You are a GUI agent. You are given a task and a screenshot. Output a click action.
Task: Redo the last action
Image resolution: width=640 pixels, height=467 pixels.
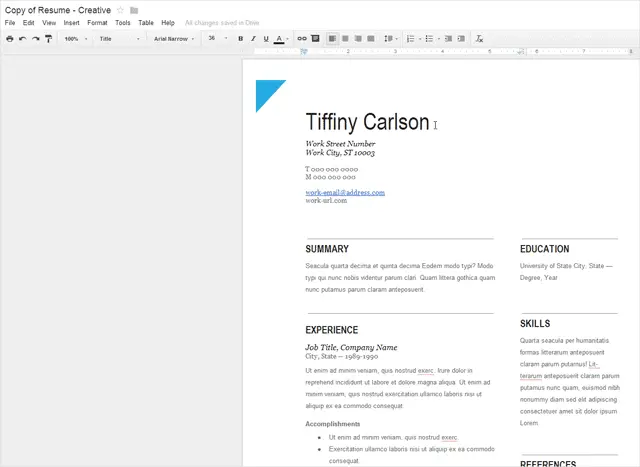36,39
